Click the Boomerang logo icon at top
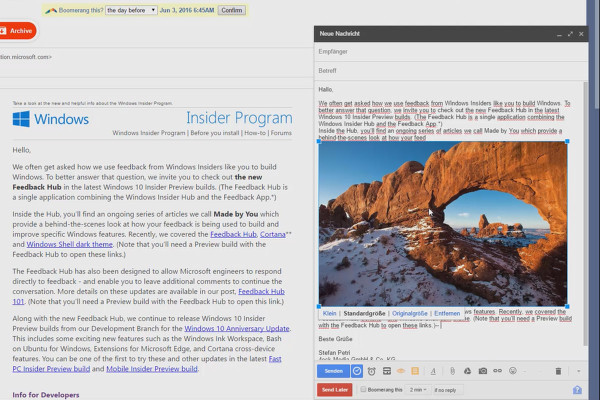 pyautogui.click(x=51, y=11)
